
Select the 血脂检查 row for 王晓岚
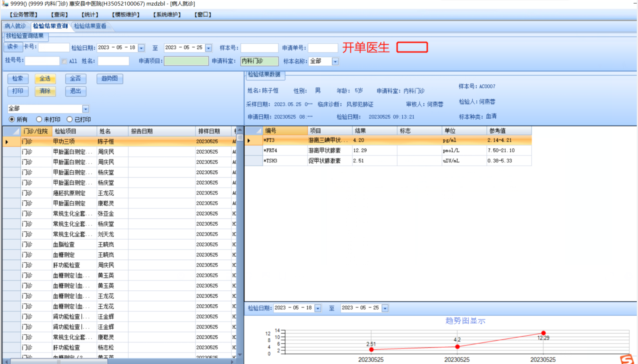(120, 245)
